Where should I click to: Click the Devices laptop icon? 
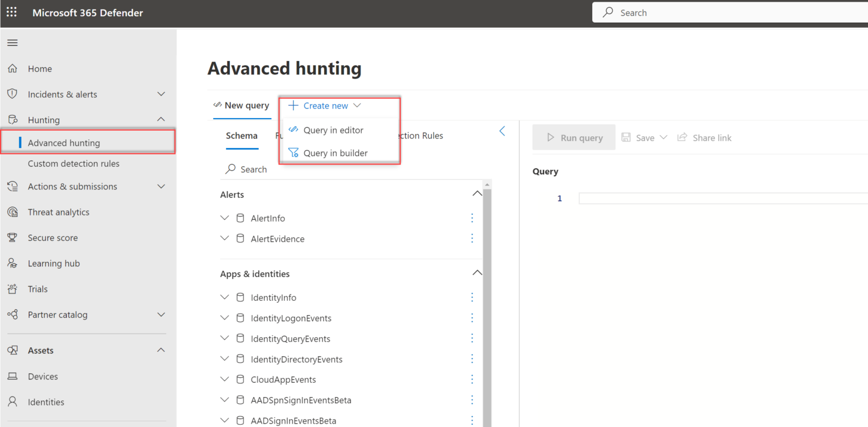tap(12, 376)
